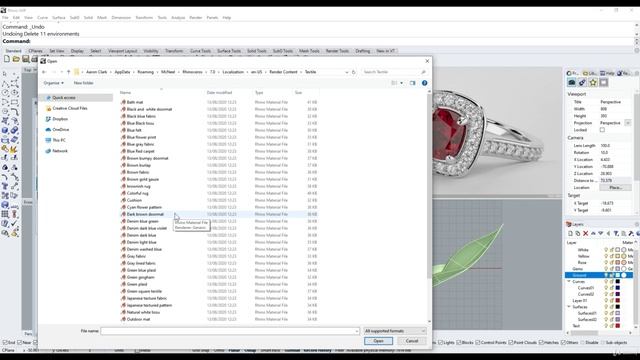Toggle visibility bulb of the Gems layer
The height and width of the screenshot is (360, 640).
(x=606, y=269)
